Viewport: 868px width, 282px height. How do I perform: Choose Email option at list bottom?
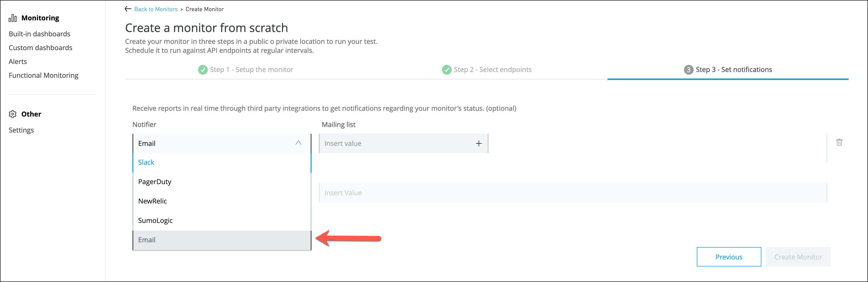tap(147, 240)
